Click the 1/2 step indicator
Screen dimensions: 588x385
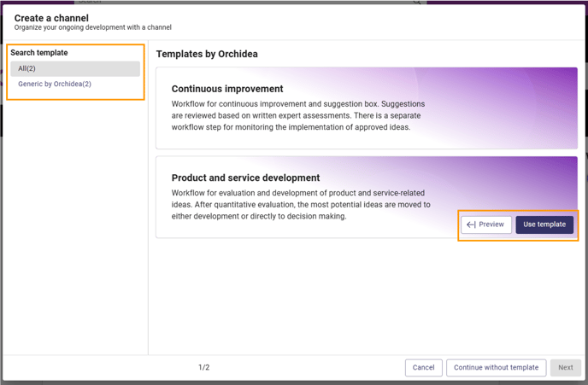(x=204, y=367)
